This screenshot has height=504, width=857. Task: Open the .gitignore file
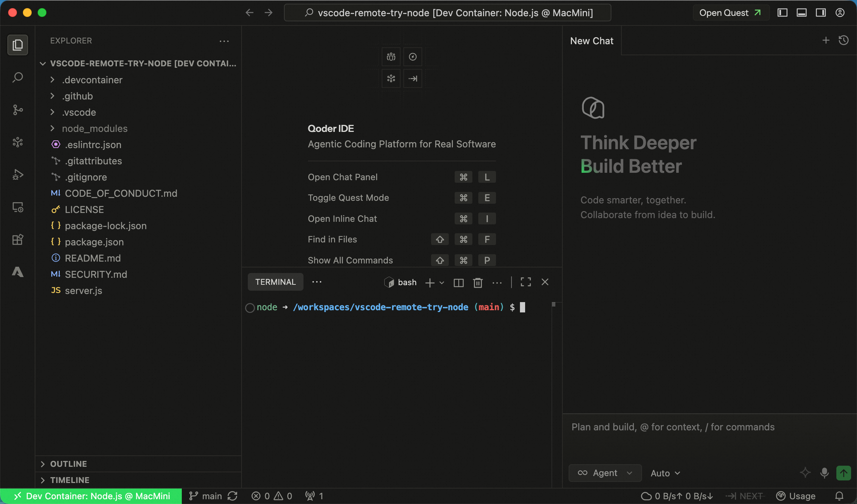click(138, 177)
